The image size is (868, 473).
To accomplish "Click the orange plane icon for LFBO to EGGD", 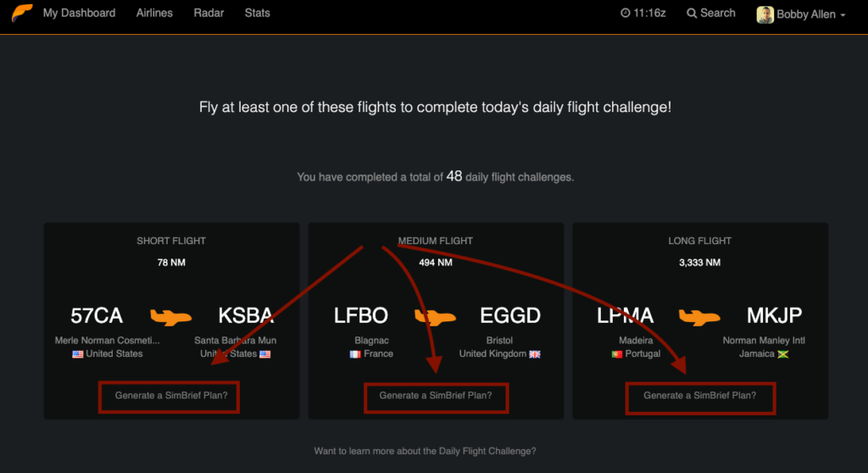I will pos(435,317).
